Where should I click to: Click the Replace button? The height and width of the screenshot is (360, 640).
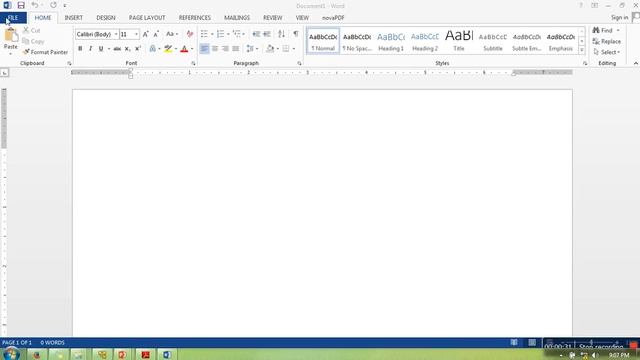[x=607, y=41]
